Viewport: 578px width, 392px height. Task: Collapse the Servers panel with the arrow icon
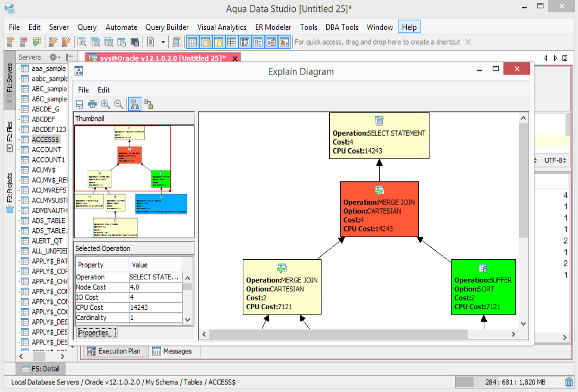point(69,57)
